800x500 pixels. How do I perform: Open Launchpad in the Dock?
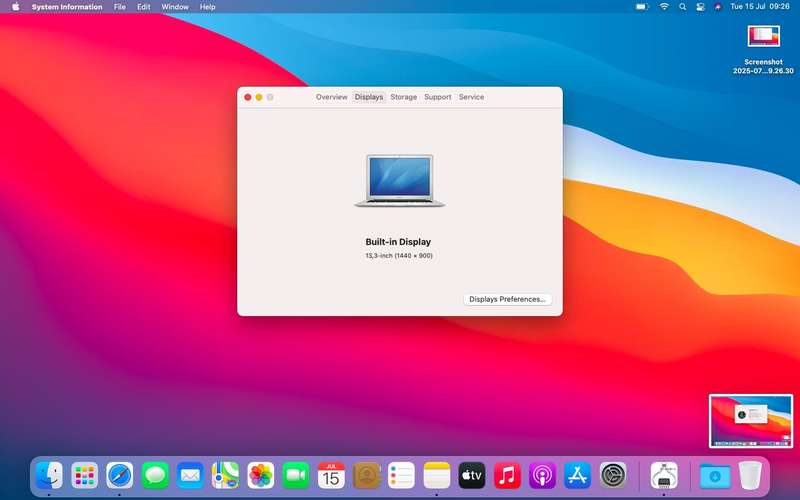(84, 476)
